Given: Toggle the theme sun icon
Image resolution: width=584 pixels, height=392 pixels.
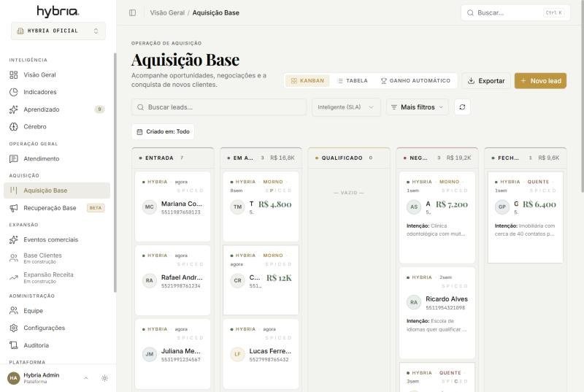Looking at the screenshot, I should 104,378.
